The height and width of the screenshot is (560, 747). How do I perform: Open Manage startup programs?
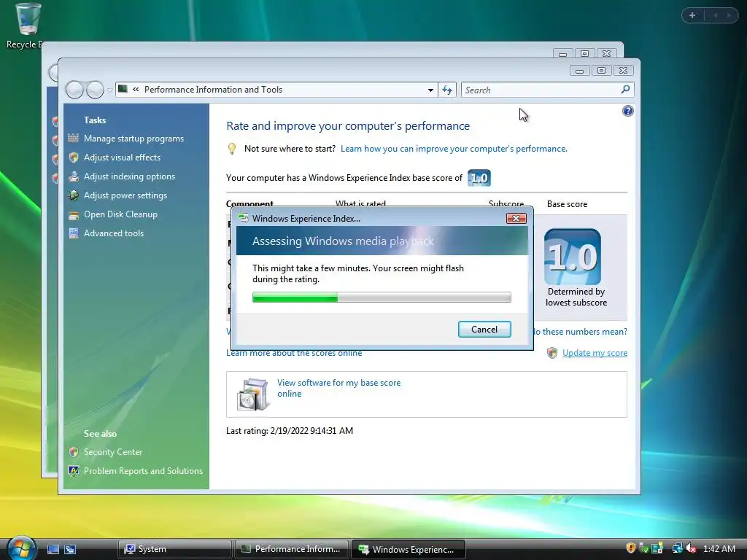pos(133,139)
